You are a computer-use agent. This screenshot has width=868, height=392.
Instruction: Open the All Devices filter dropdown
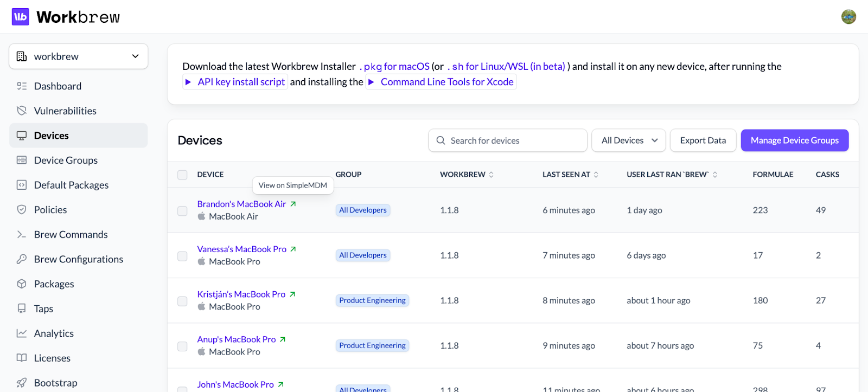click(629, 140)
